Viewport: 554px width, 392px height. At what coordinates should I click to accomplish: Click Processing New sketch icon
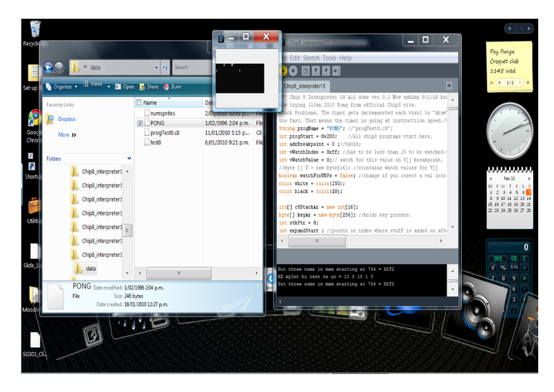point(305,71)
